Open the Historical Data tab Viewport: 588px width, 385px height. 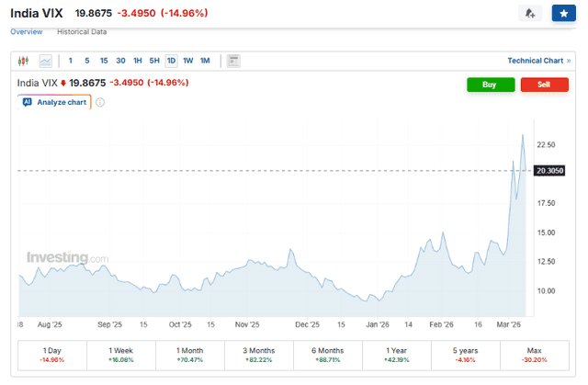pos(82,32)
